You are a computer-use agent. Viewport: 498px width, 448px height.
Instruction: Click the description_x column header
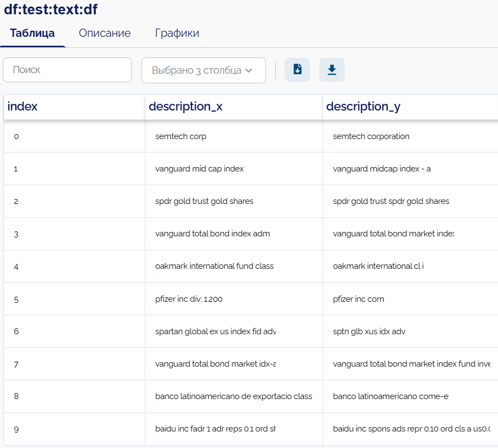point(234,107)
